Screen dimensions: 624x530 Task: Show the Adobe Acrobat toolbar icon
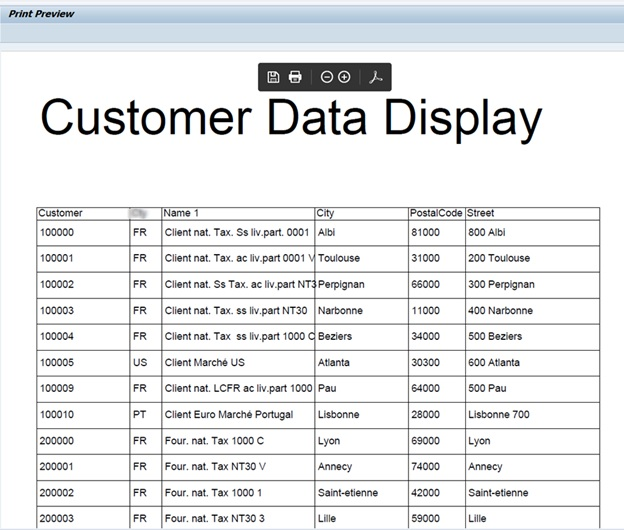375,77
